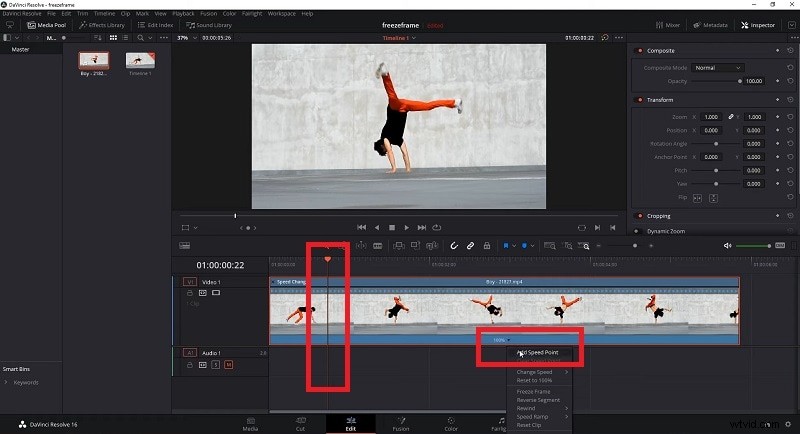The image size is (800, 434).
Task: Click the overwrite clip tool
Action: click(x=415, y=246)
